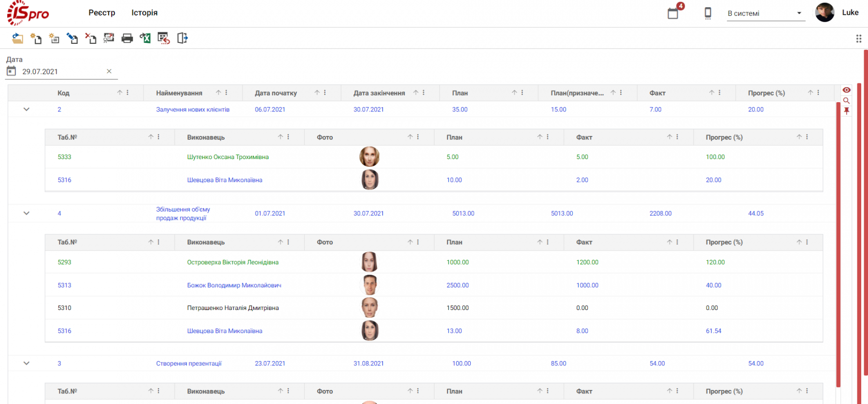868x404 pixels.
Task: Open link Залучення нових клієнтів
Action: click(x=192, y=109)
